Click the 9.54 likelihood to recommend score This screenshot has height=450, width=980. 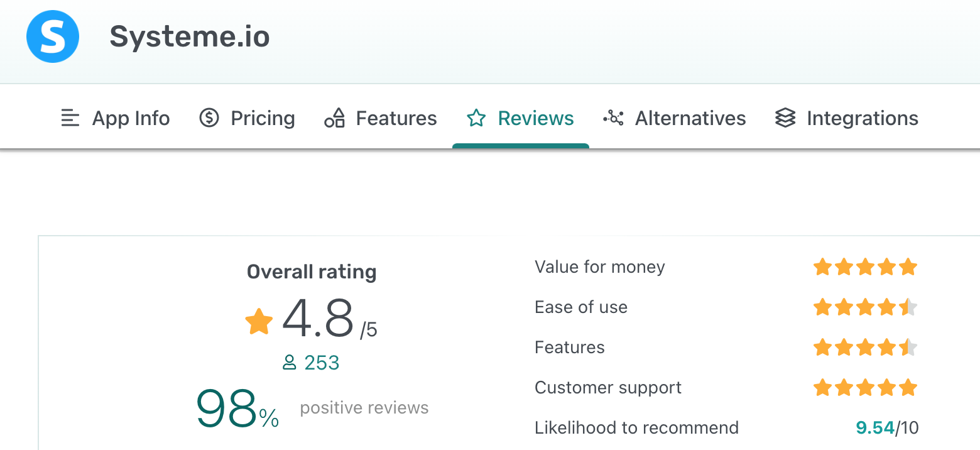pos(875,428)
